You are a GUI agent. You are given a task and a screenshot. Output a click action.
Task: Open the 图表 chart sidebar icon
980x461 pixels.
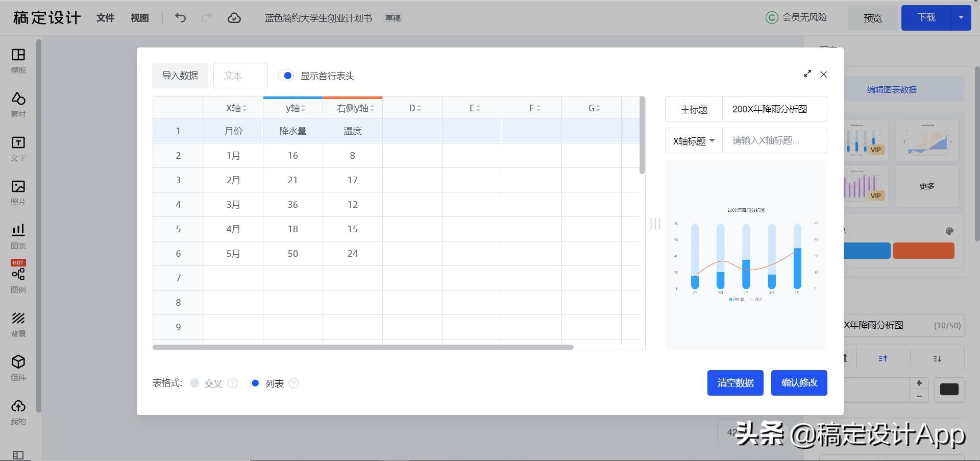[18, 231]
